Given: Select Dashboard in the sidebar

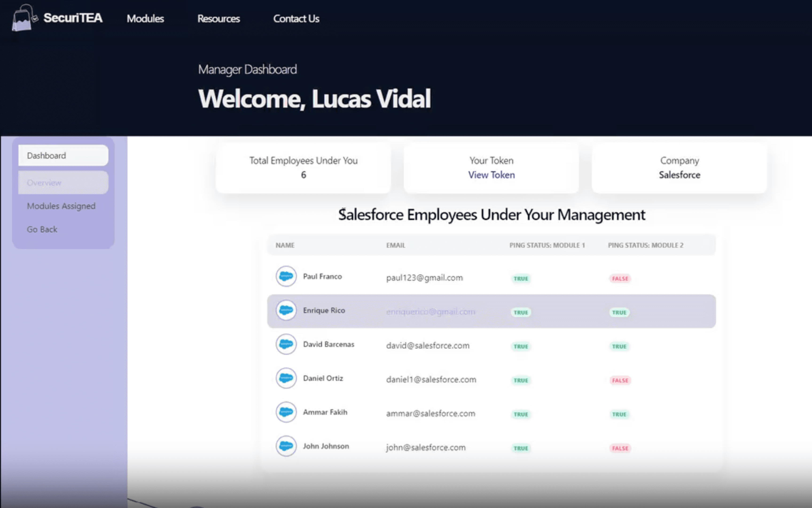Looking at the screenshot, I should pyautogui.click(x=63, y=155).
